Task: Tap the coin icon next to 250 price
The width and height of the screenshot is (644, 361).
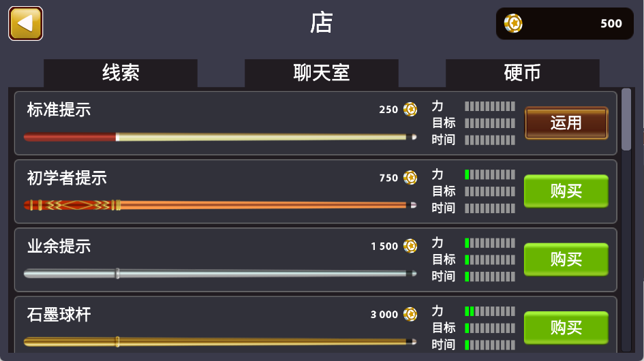Action: click(x=410, y=109)
